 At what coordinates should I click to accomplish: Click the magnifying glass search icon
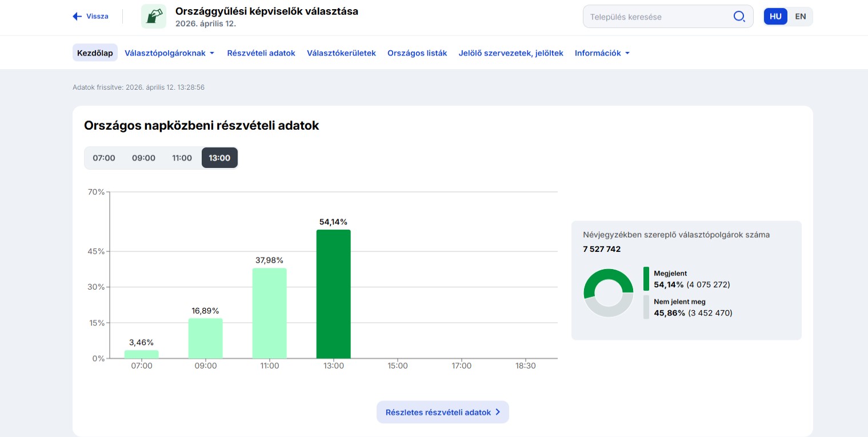pyautogui.click(x=739, y=17)
